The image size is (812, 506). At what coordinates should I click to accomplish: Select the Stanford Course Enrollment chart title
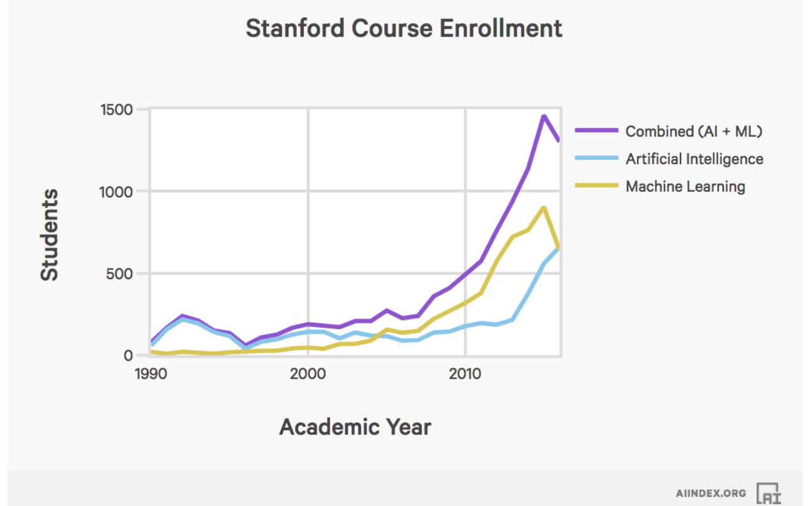404,29
